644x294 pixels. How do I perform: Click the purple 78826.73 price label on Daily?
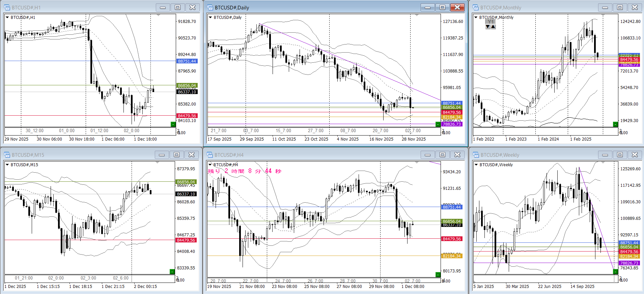(x=451, y=124)
